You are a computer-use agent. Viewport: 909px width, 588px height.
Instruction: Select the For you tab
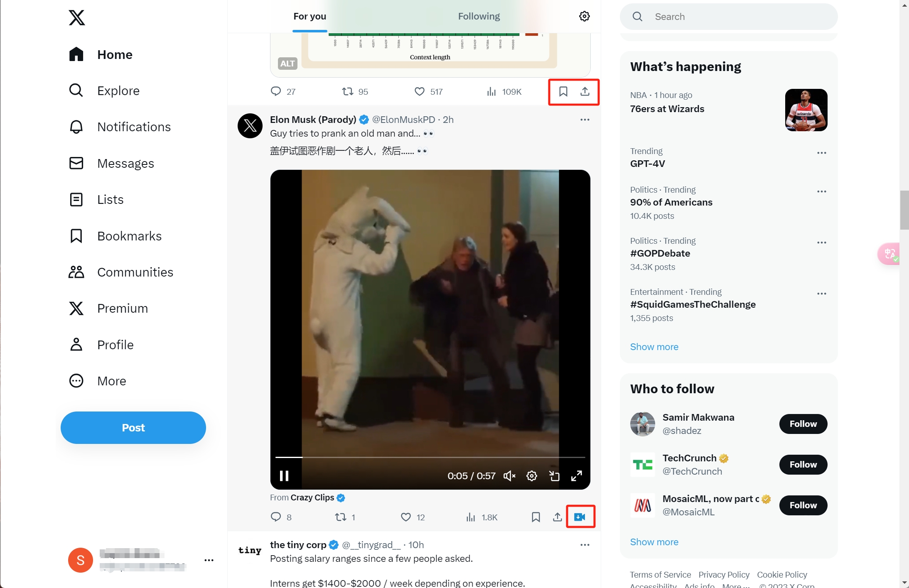(309, 16)
